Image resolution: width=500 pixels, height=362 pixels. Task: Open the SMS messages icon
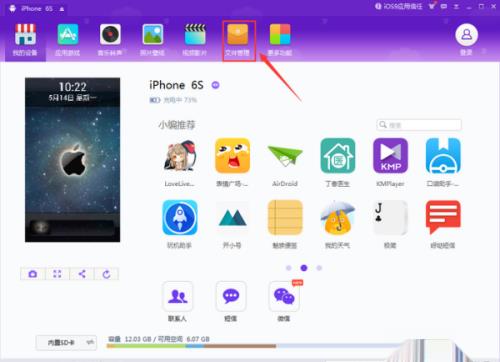coord(231,296)
